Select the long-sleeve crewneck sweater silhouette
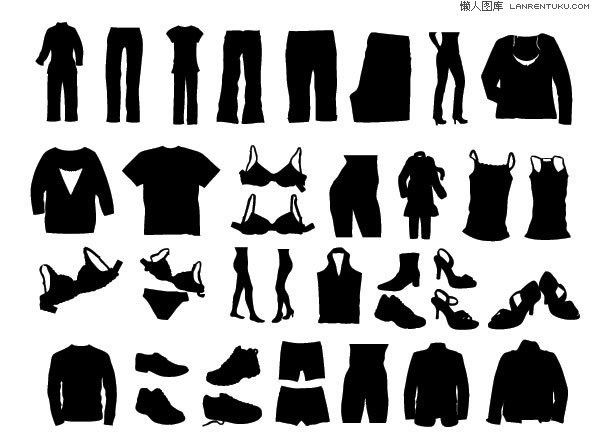 tap(82, 385)
